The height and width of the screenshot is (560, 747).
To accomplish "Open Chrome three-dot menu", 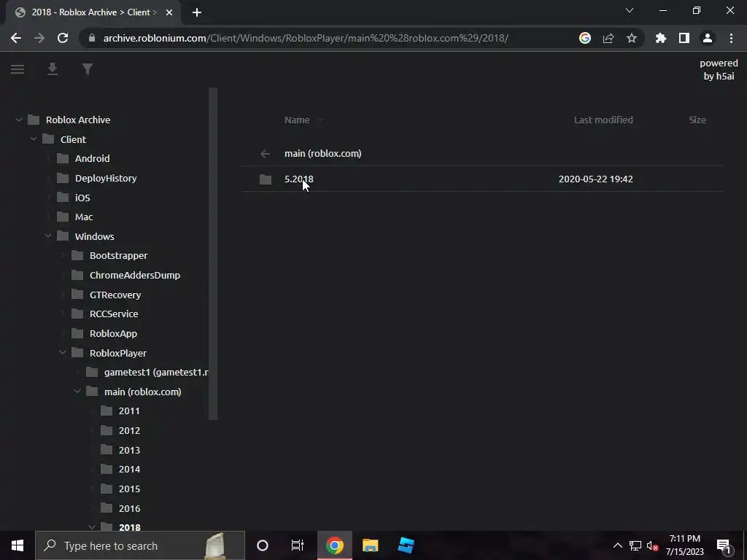I will click(x=731, y=38).
